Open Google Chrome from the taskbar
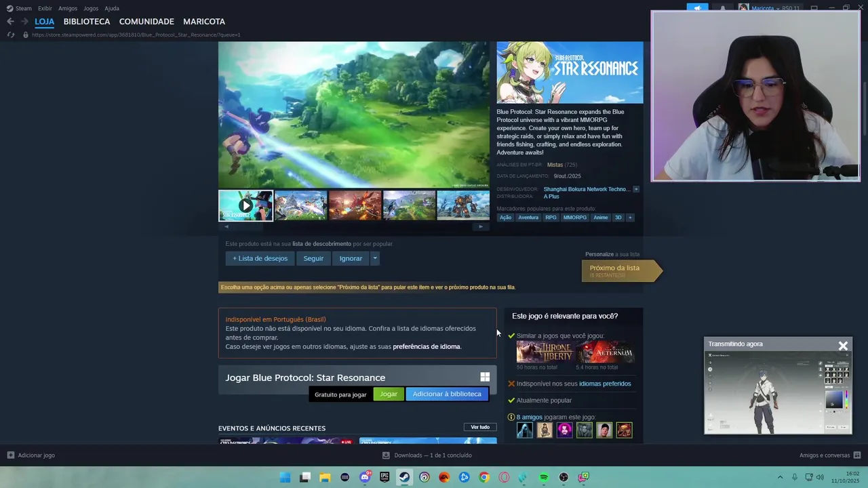The height and width of the screenshot is (488, 868). [x=484, y=477]
